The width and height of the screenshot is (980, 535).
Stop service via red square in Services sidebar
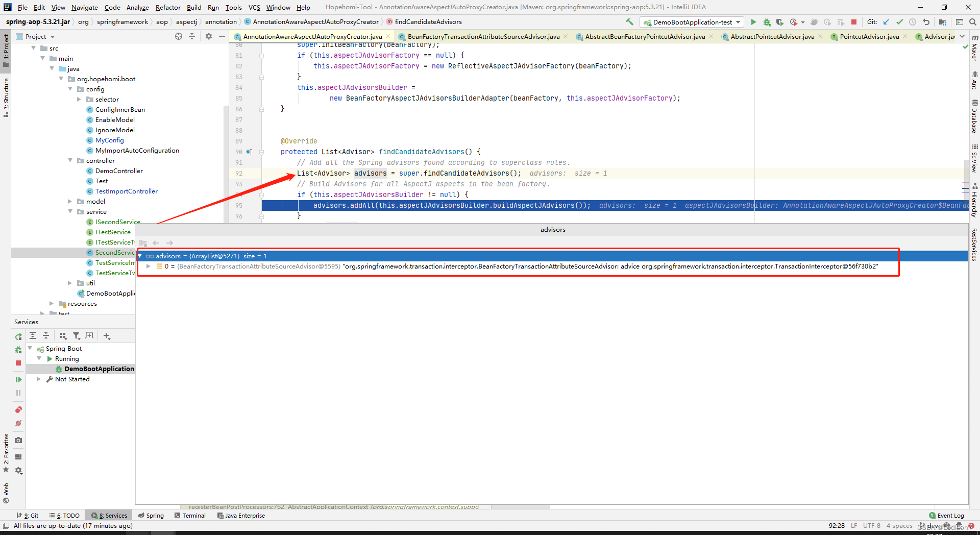point(18,363)
